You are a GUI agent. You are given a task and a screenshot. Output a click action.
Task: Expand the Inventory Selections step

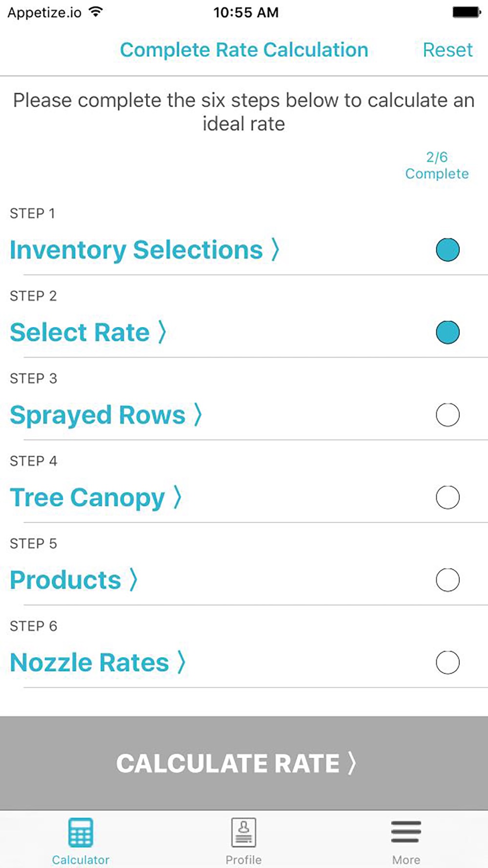click(144, 250)
